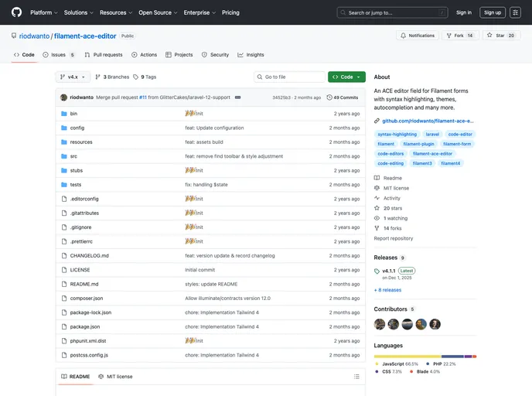
Task: Open the Pricing page
Action: click(x=230, y=12)
